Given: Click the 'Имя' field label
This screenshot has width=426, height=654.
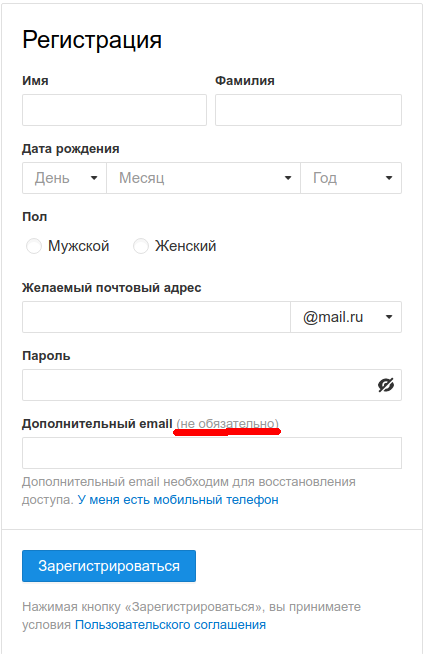Looking at the screenshot, I should point(35,80).
